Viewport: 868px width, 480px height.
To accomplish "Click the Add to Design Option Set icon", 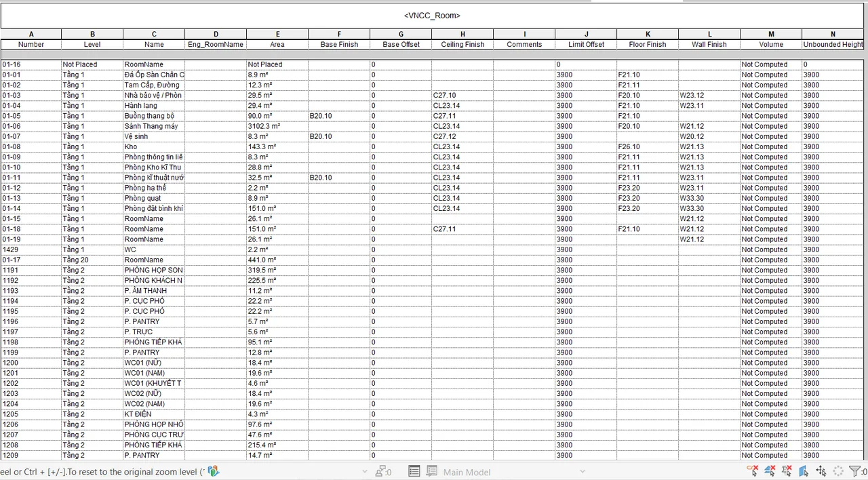I will point(431,472).
